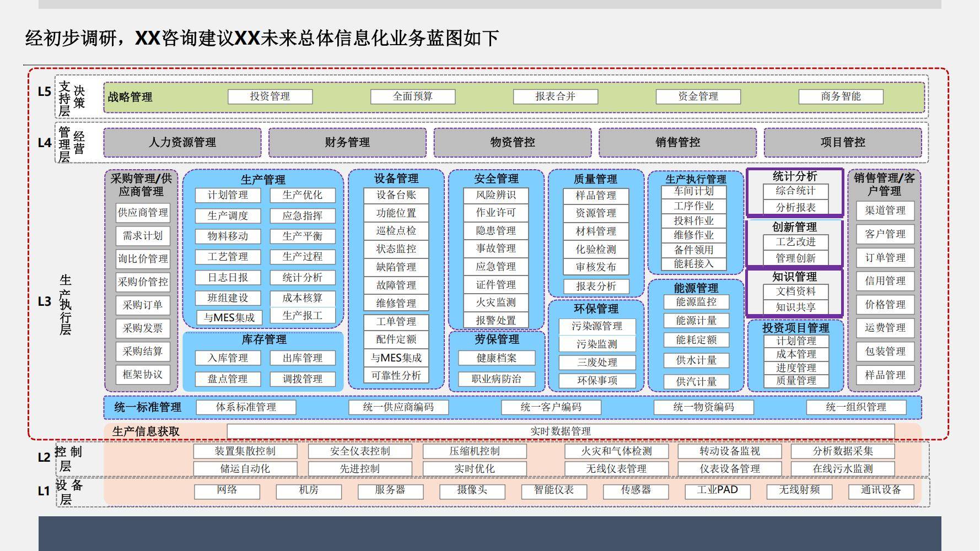The height and width of the screenshot is (551, 980).
Task: Click the 车间计划 box
Action: point(694,192)
